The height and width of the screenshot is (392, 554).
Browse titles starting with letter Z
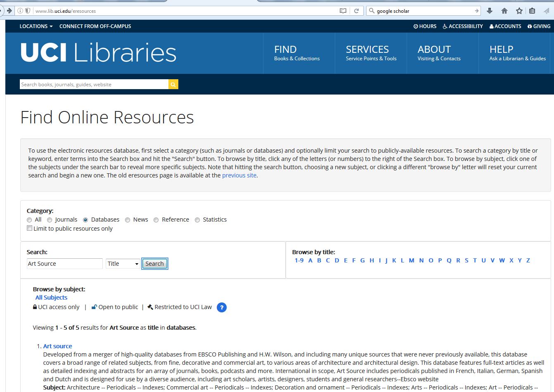click(x=528, y=260)
